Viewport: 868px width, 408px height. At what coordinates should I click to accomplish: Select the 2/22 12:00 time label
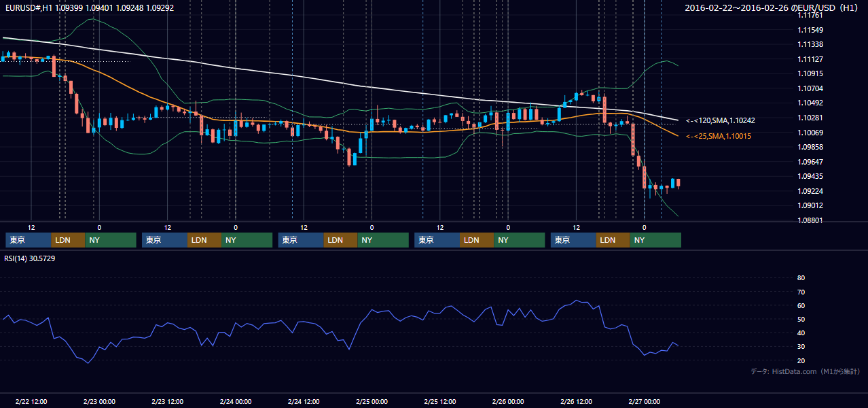click(31, 402)
